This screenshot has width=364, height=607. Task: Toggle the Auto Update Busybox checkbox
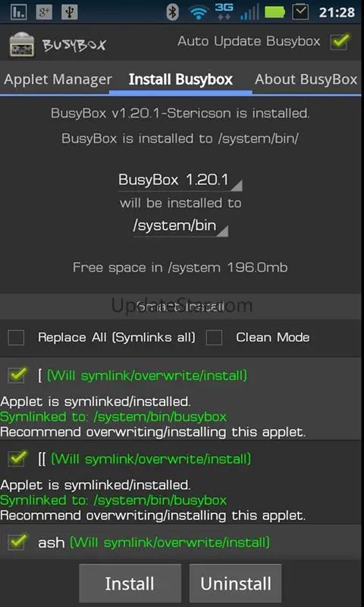[340, 42]
